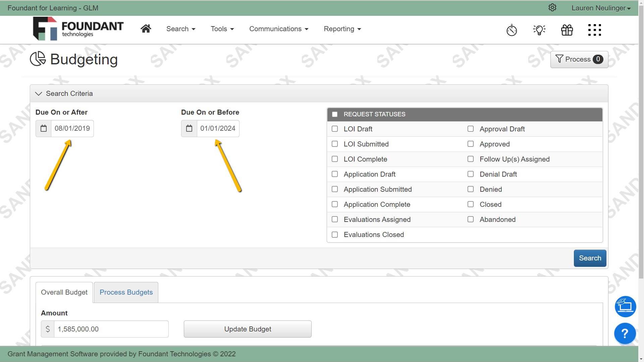Check the Approval Draft status
Screen dimensions: 644x362
coord(471,129)
